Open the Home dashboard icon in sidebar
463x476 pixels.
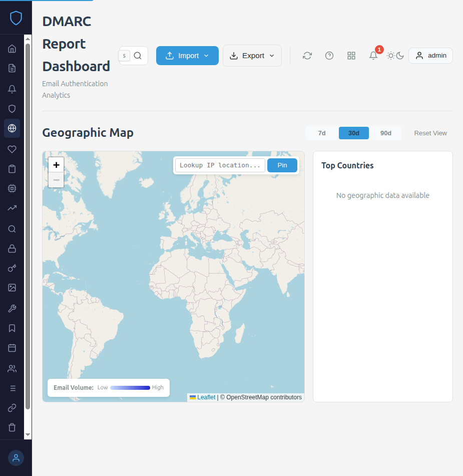(x=12, y=48)
